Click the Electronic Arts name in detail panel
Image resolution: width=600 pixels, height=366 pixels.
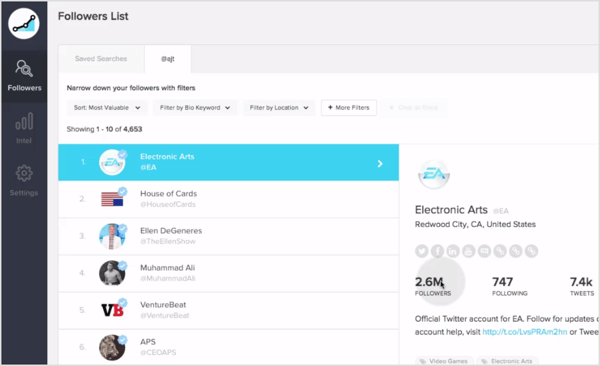click(x=451, y=210)
